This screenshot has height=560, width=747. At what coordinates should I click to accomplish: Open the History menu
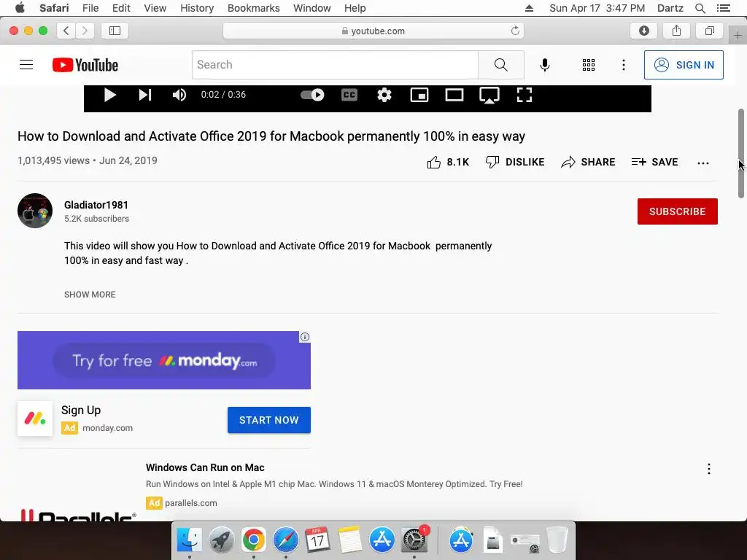point(197,8)
